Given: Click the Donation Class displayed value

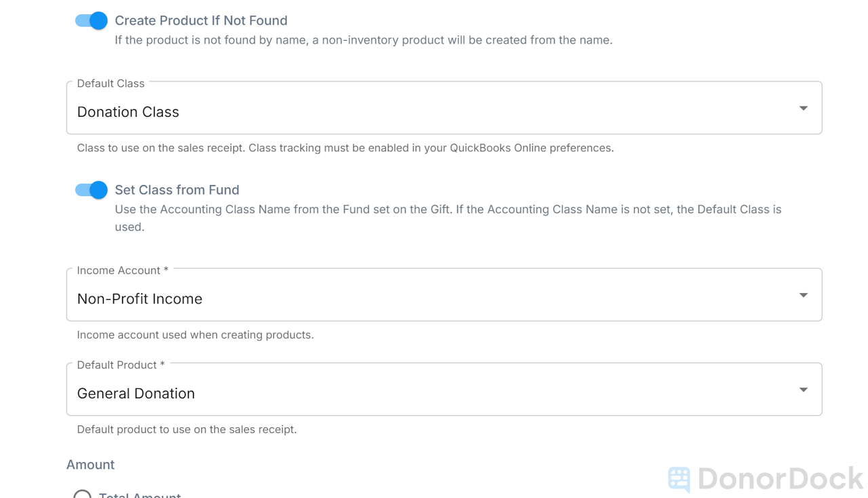Looking at the screenshot, I should coord(128,111).
